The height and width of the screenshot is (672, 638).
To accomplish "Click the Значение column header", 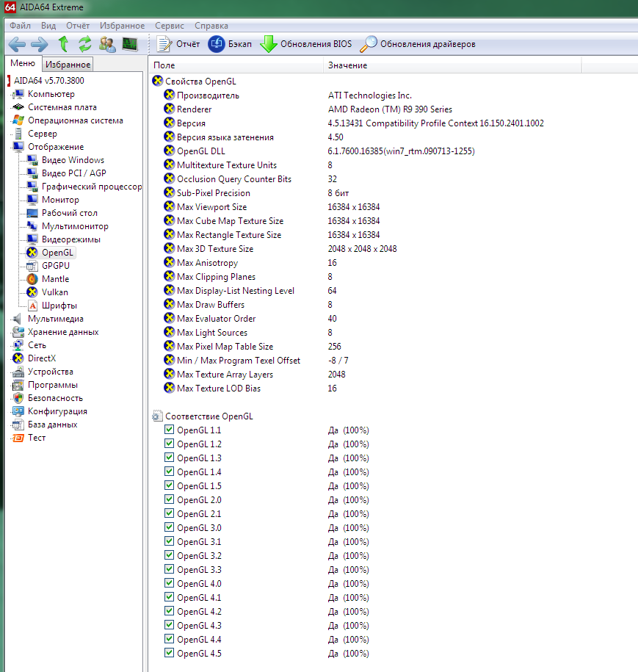I will pyautogui.click(x=452, y=65).
